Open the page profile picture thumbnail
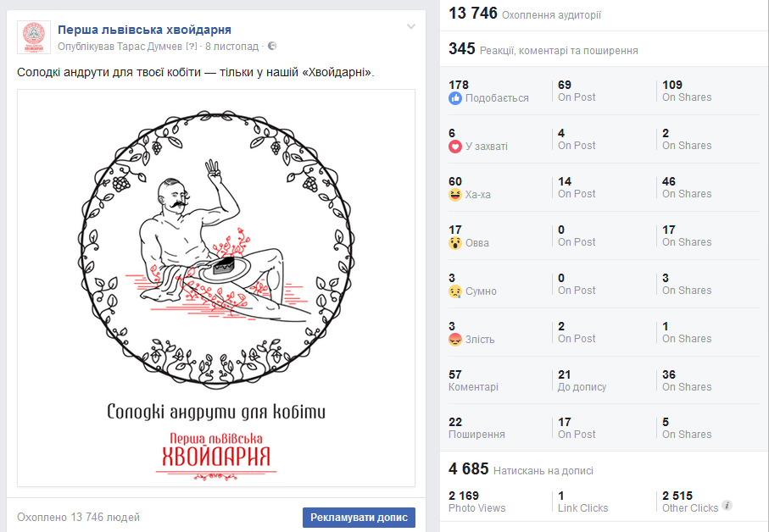Viewport: 769px width, 532px height. pyautogui.click(x=34, y=37)
